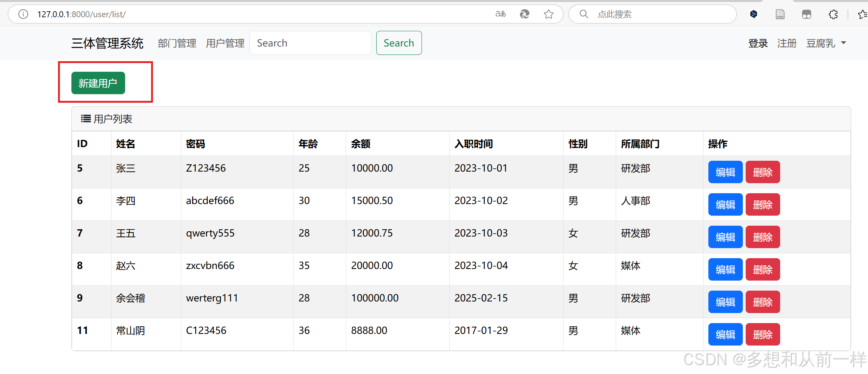Delete user 张三 with 删除
The image size is (868, 374).
pyautogui.click(x=763, y=172)
